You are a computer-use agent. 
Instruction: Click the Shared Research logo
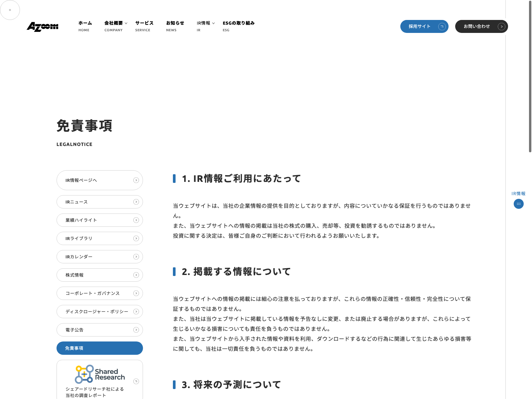click(x=100, y=374)
